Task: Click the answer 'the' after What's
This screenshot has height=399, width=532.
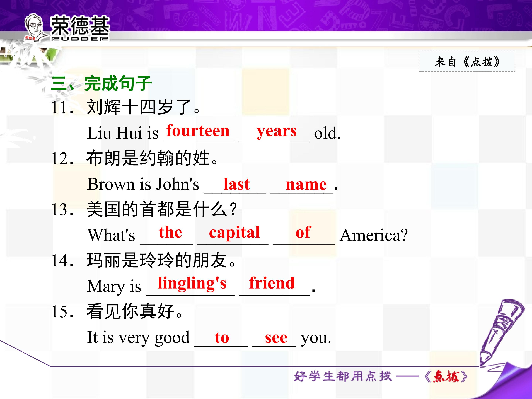Action: pyautogui.click(x=170, y=232)
